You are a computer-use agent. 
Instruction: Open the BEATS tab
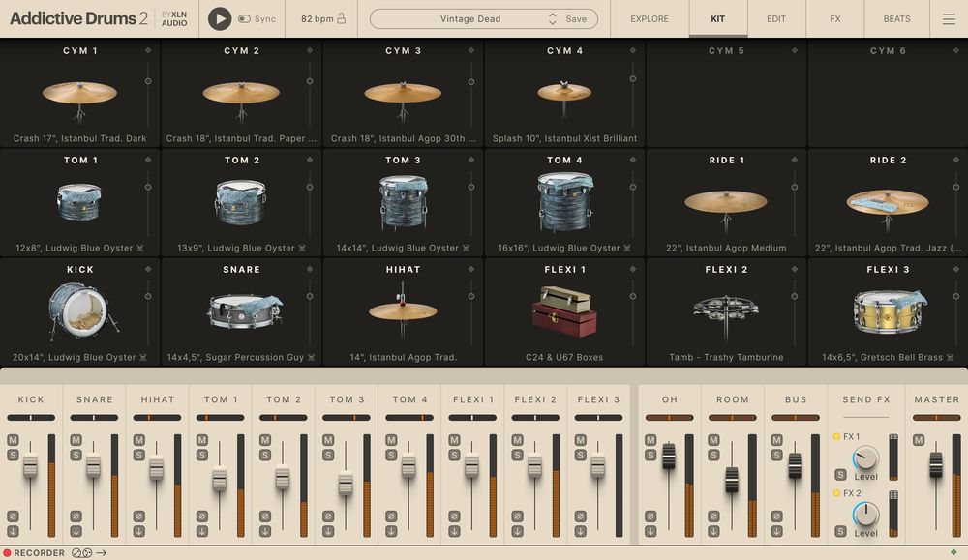coord(896,18)
